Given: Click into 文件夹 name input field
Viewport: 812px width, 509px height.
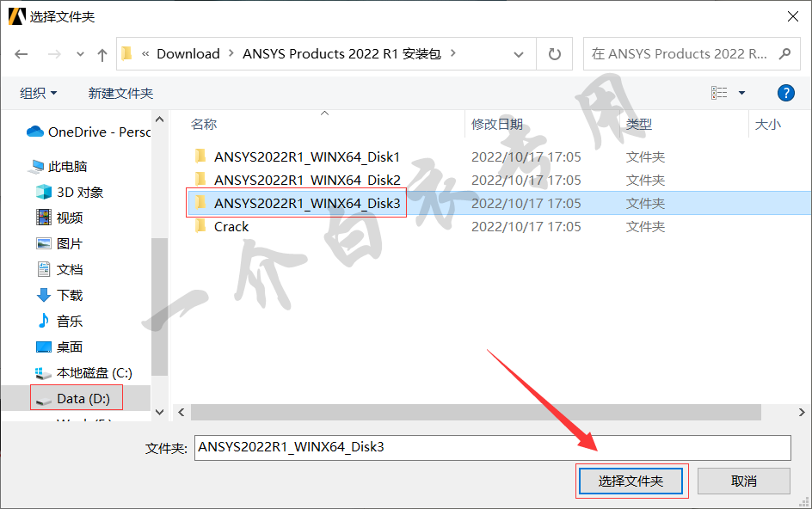Looking at the screenshot, I should pos(493,447).
